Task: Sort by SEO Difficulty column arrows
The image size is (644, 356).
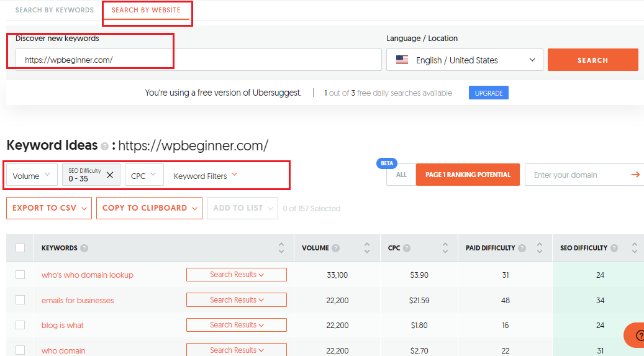Action: coord(635,247)
